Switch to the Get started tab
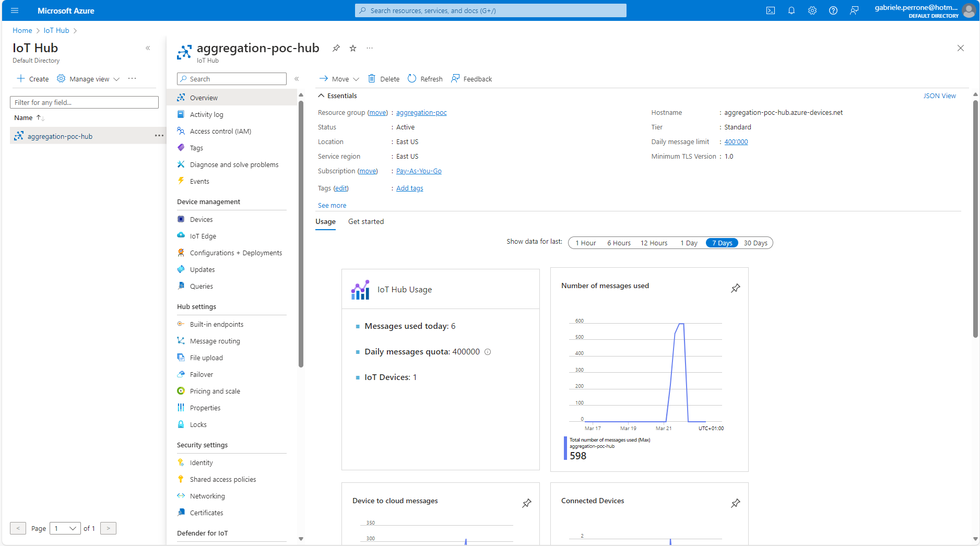This screenshot has width=980, height=546. click(366, 221)
